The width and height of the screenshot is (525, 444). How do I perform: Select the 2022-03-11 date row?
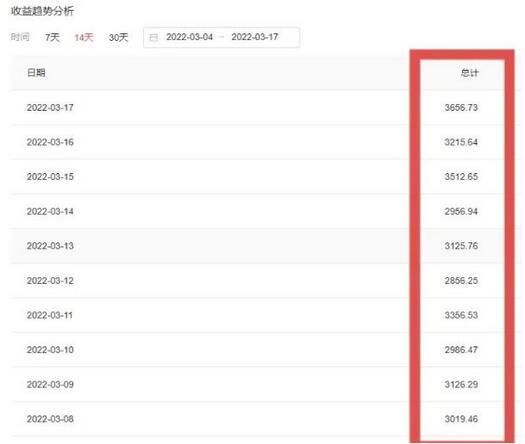click(266, 315)
